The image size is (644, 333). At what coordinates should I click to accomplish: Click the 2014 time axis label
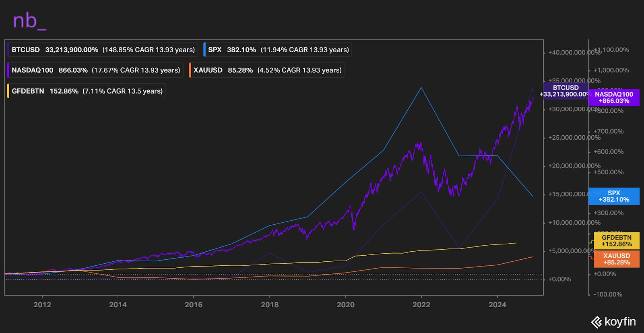[x=118, y=305]
